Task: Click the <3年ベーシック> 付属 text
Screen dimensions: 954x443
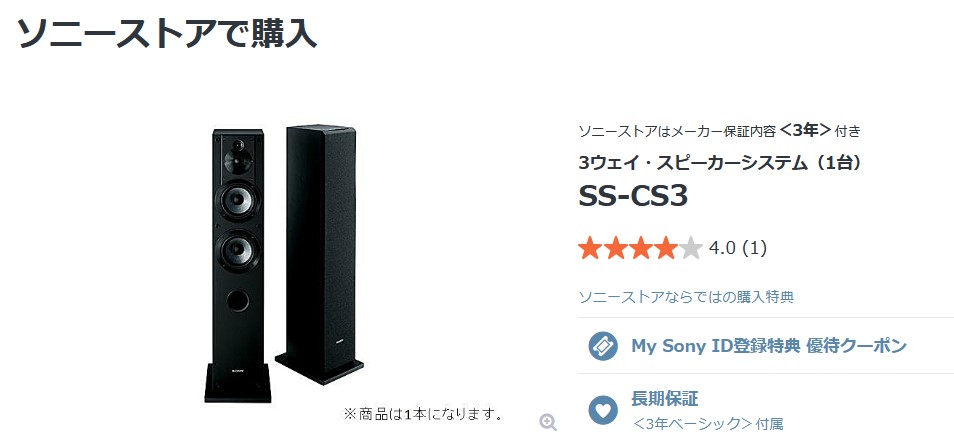Action: point(708,424)
